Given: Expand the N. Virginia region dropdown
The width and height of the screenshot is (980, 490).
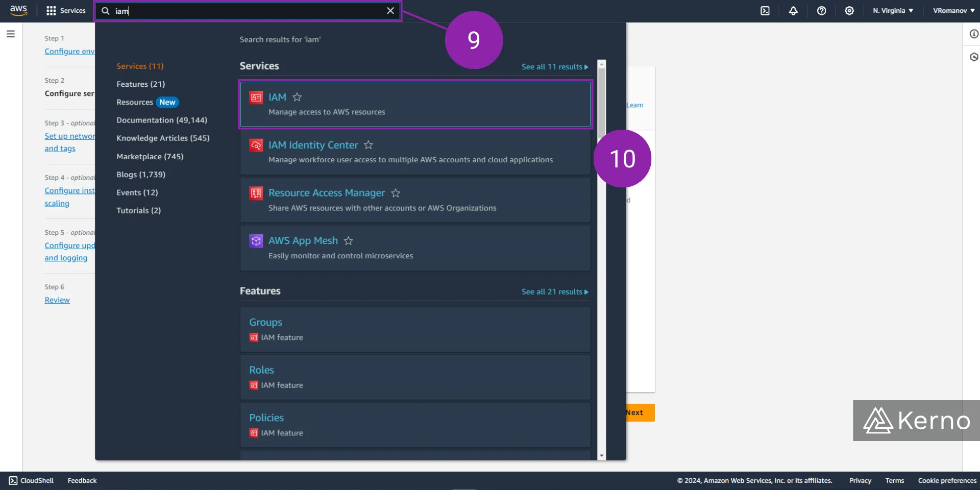Looking at the screenshot, I should point(893,11).
